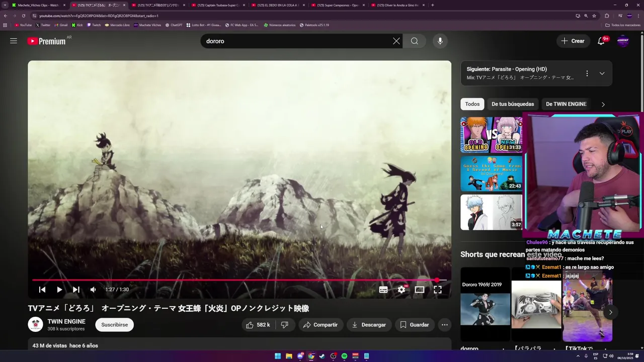Select De TWIN ENGINE chip
Screen dimensions: 644x362
[566, 104]
